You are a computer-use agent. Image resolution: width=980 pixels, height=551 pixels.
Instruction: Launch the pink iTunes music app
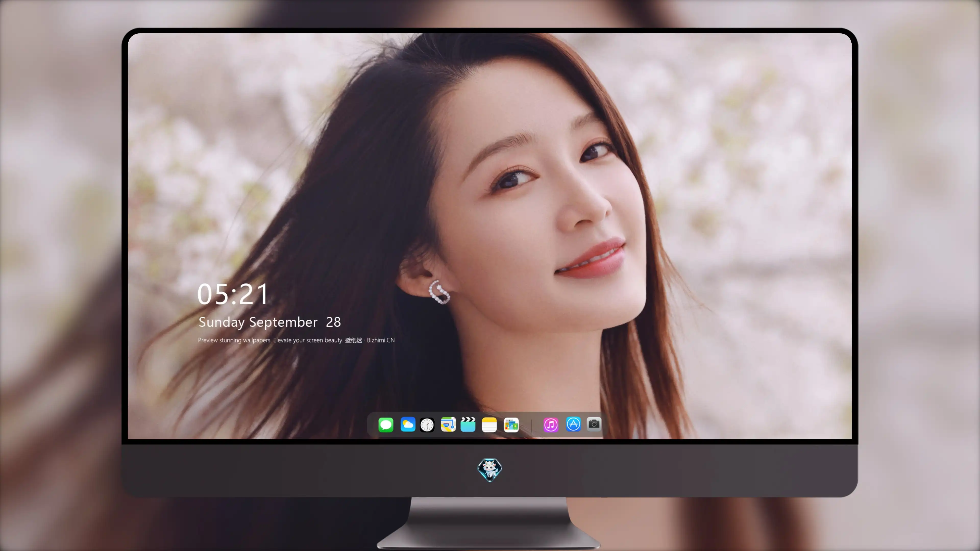click(551, 425)
